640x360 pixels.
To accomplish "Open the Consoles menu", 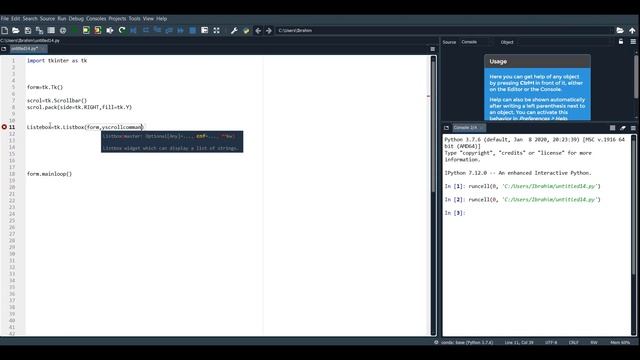I will 96,18.
